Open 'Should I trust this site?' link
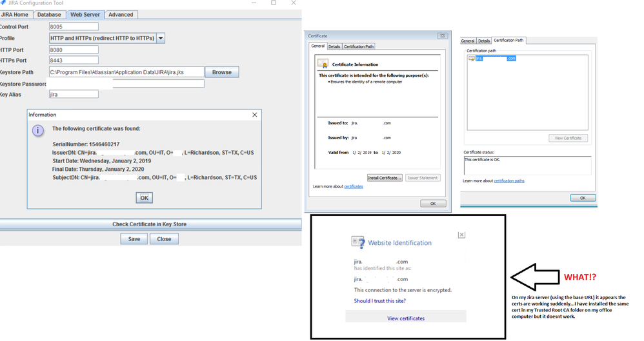The image size is (644, 341). 380,301
